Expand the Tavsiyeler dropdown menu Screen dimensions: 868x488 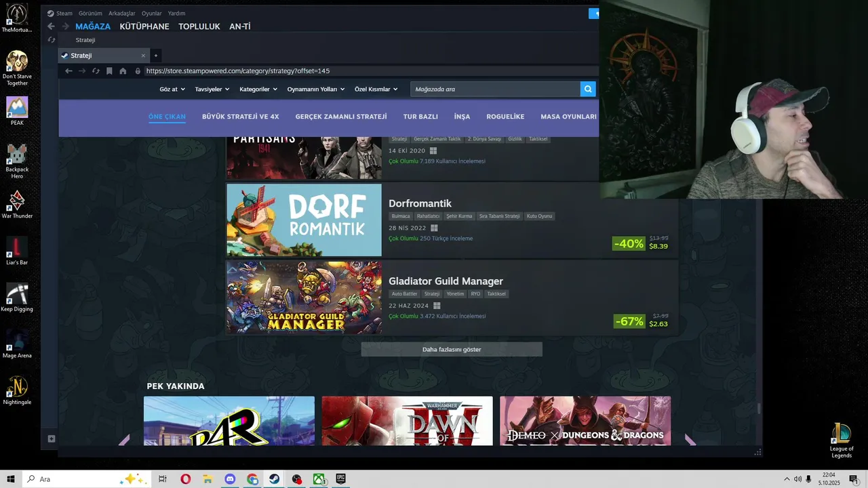point(212,89)
